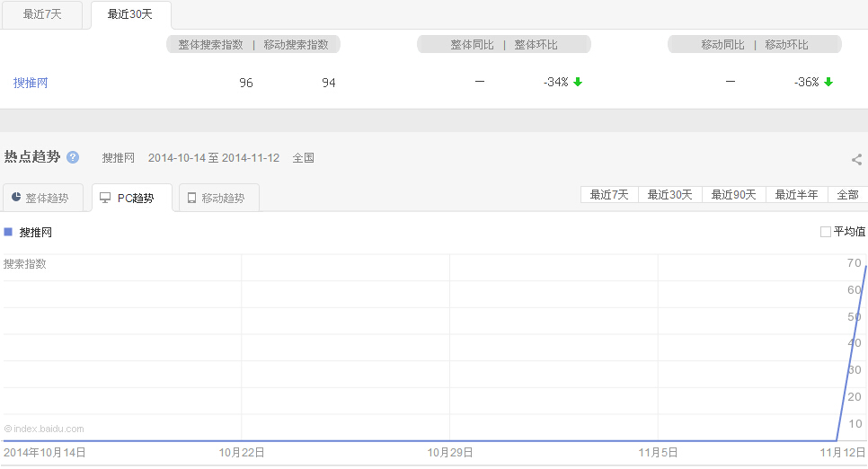Choose 最近7天 in chart range selector

pos(609,195)
